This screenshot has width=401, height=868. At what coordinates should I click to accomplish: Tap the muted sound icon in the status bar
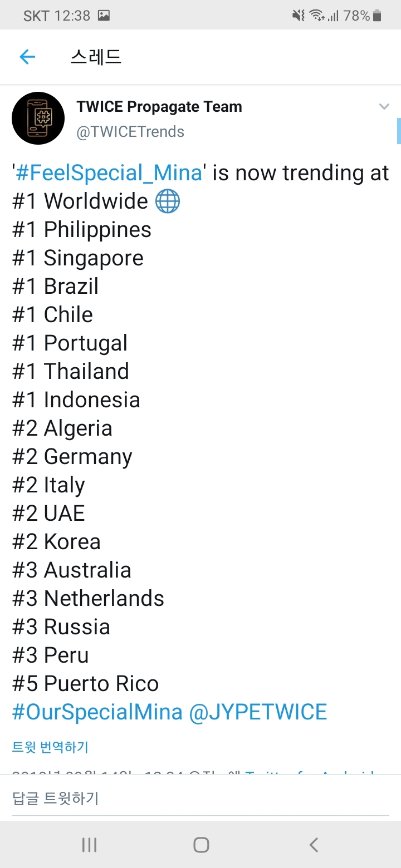click(x=299, y=16)
